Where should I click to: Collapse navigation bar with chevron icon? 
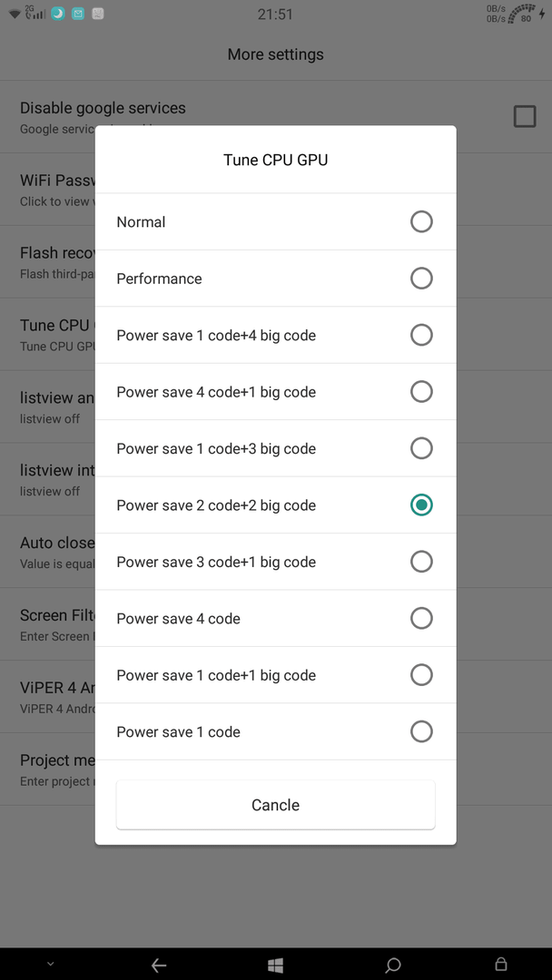tap(51, 965)
